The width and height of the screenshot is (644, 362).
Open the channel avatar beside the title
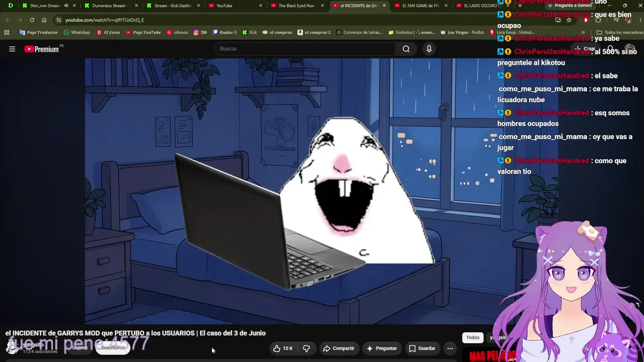(x=12, y=347)
